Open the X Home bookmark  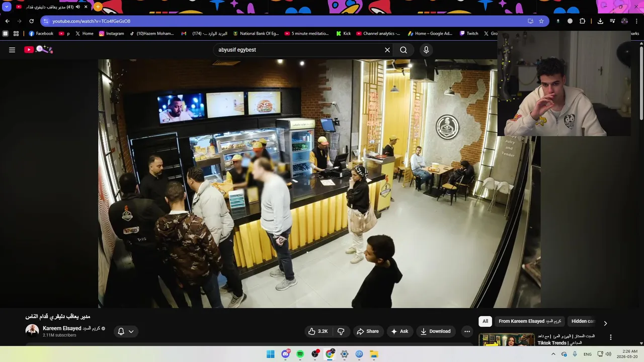pos(85,34)
